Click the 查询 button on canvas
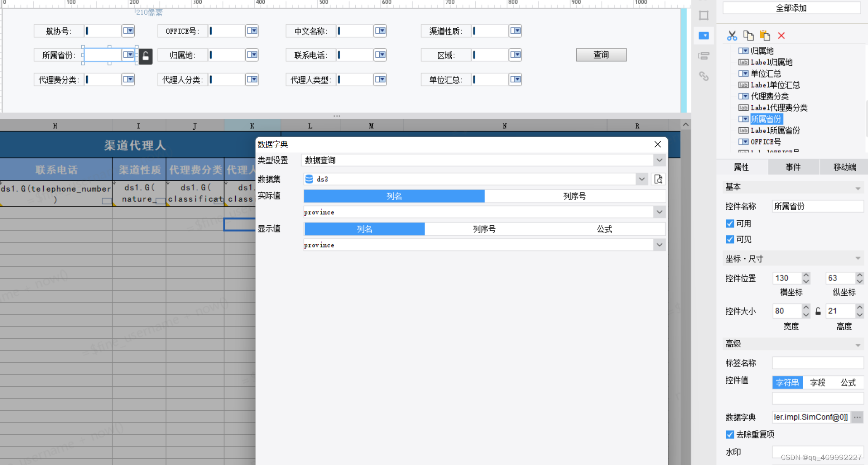 601,55
